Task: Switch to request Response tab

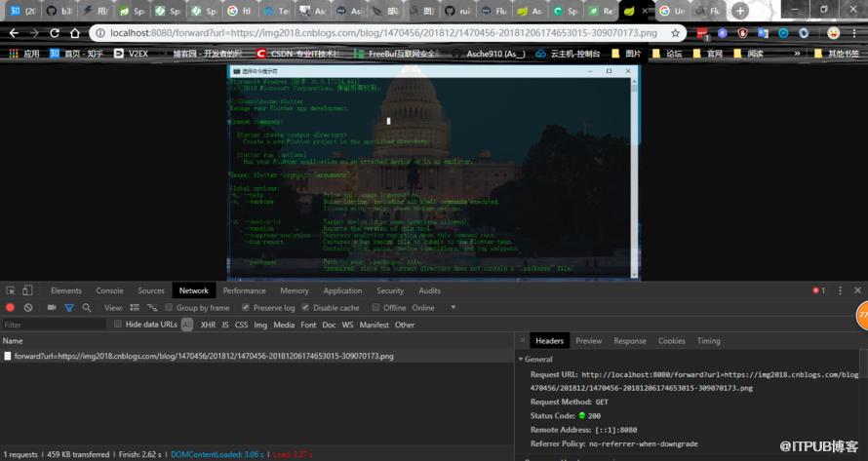Action: point(629,341)
